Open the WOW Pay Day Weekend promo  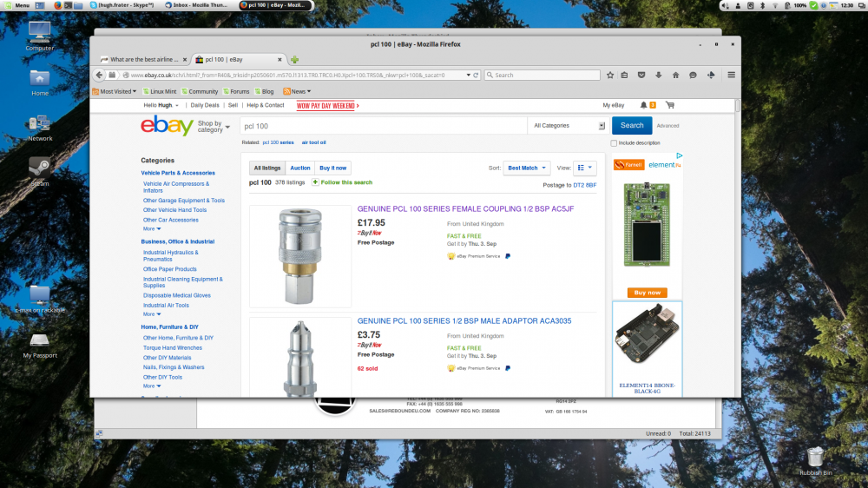click(x=327, y=106)
